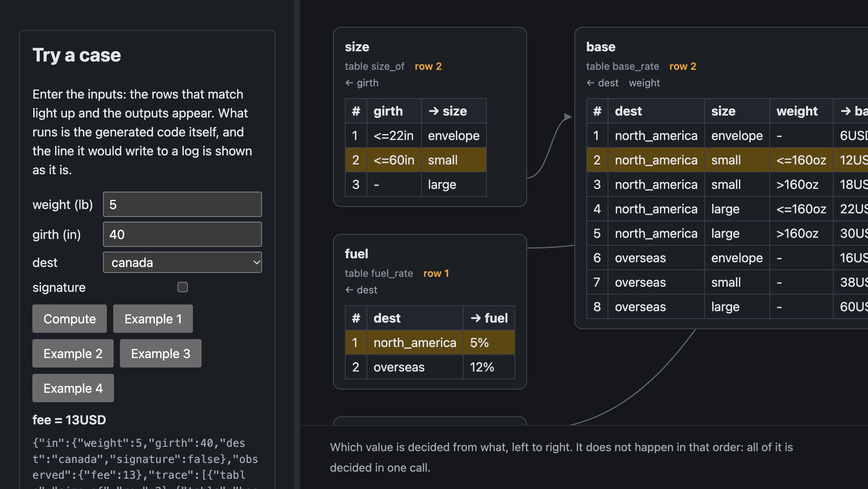Toggle the signature checkbox
Image resolution: width=868 pixels, height=489 pixels.
[183, 287]
